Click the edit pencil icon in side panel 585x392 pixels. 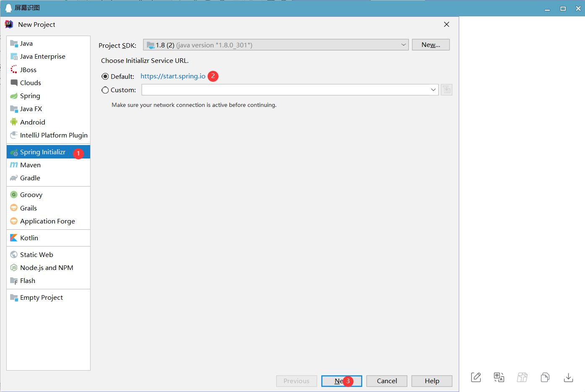476,377
